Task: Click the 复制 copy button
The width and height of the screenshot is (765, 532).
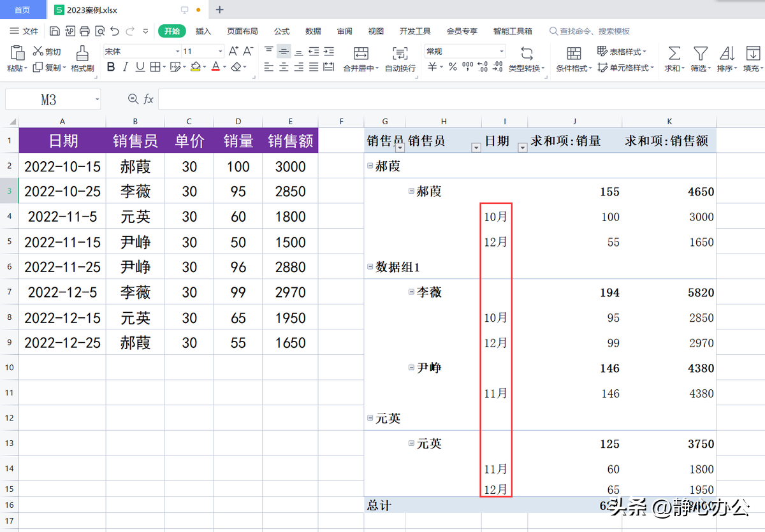Action: coord(49,68)
